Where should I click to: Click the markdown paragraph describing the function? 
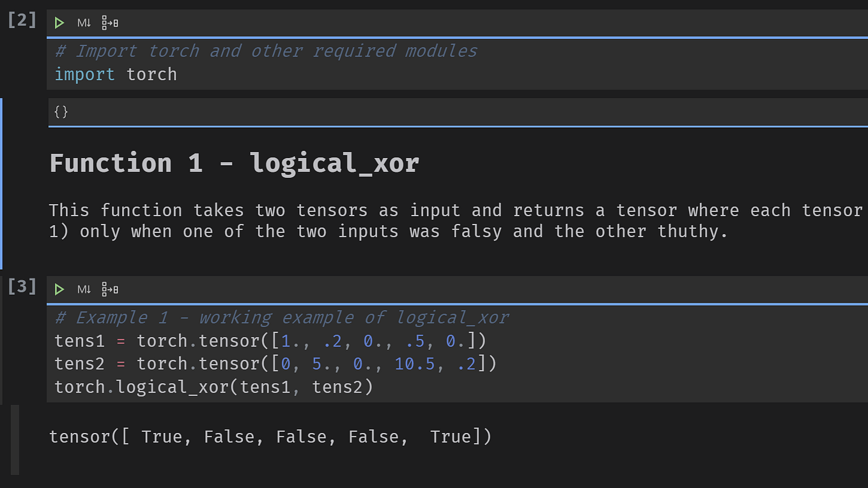[458, 221]
